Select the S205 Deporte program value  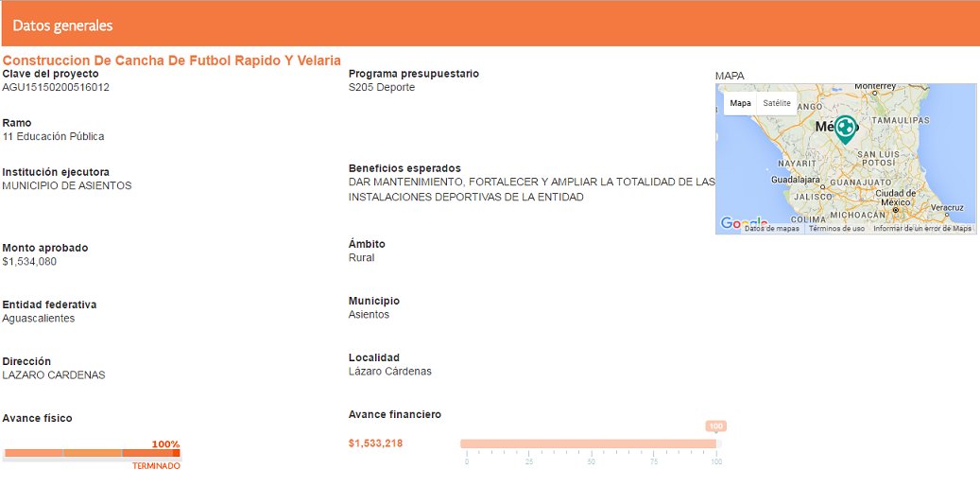pos(381,88)
